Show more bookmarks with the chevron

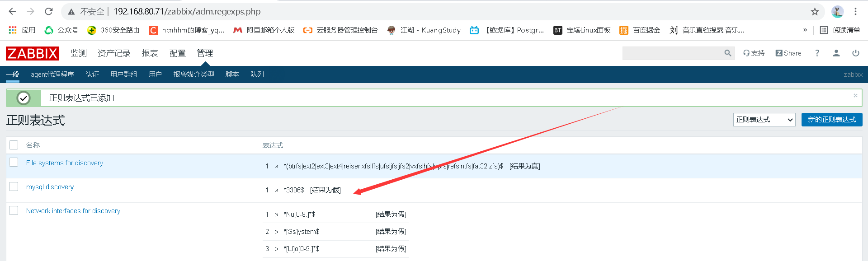[x=805, y=30]
